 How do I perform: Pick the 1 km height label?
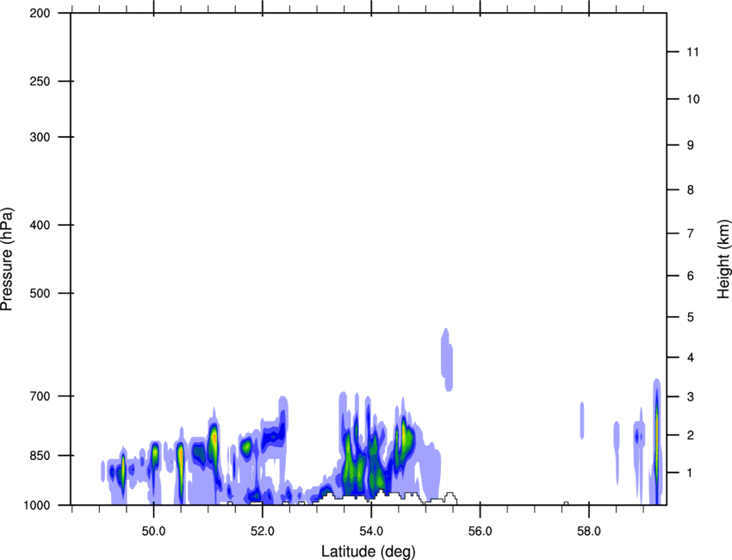click(690, 473)
